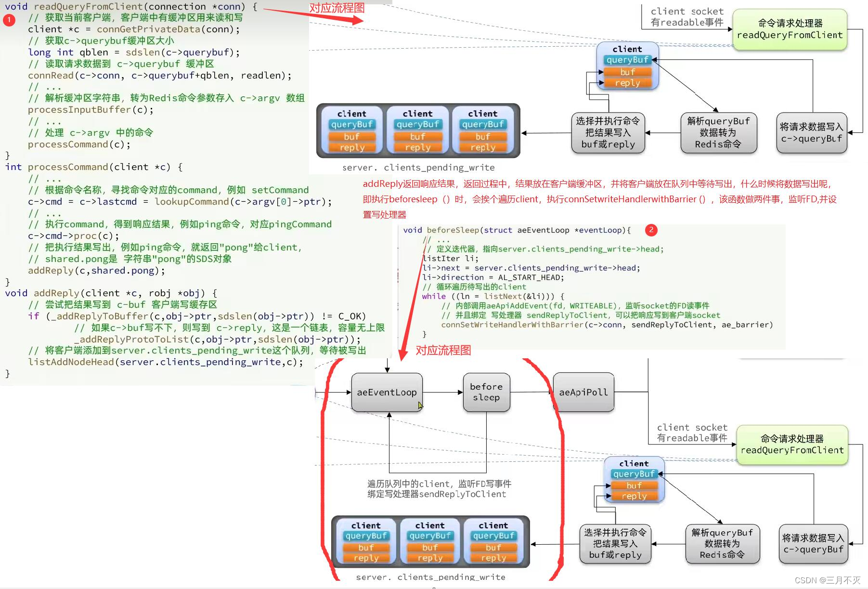Click the comment '// 尝试把结果写到 c-buf 客户端写缓存区'

coord(122,304)
